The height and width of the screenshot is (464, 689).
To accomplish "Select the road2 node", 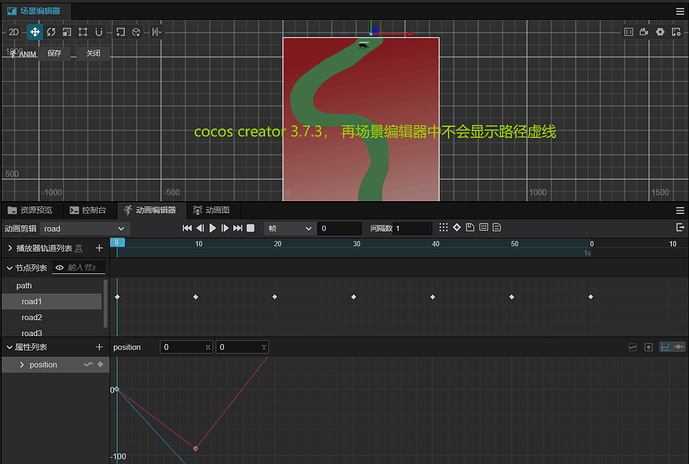I will point(52,317).
